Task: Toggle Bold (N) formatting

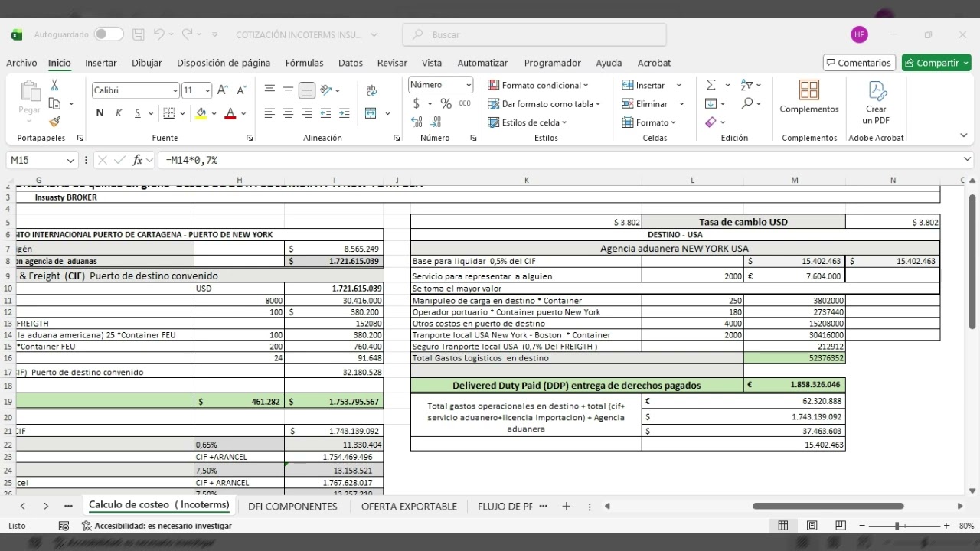Action: point(100,113)
